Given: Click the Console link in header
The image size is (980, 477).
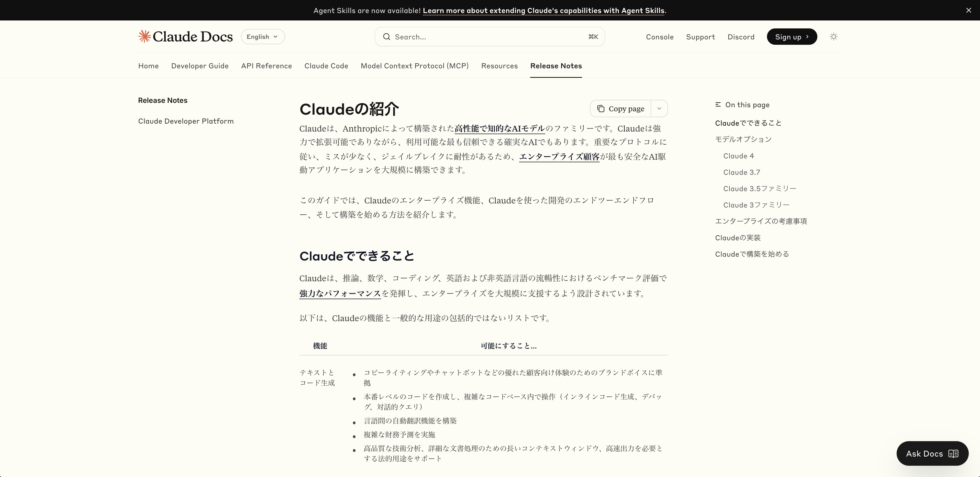Looking at the screenshot, I should point(660,37).
